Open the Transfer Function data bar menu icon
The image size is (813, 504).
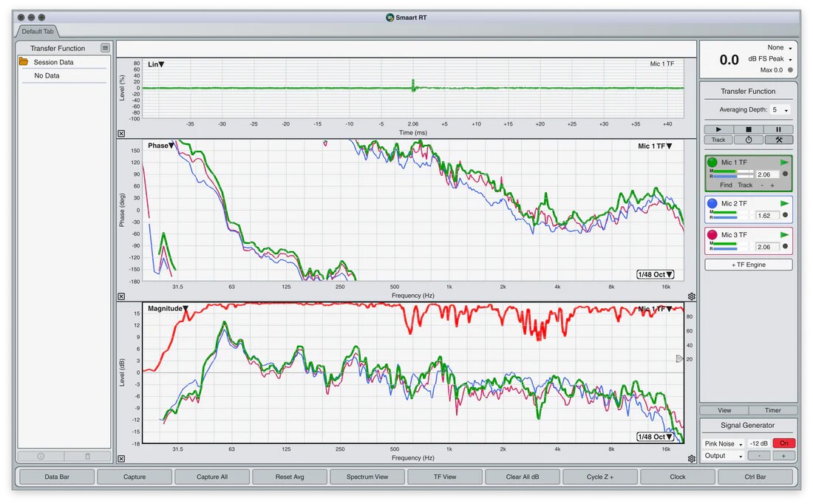coord(105,48)
